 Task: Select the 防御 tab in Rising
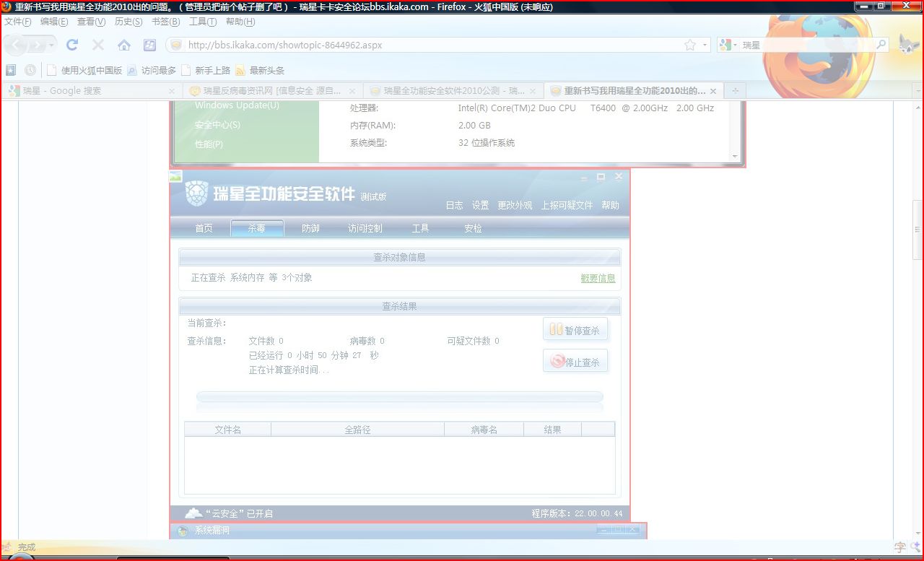[x=310, y=228]
